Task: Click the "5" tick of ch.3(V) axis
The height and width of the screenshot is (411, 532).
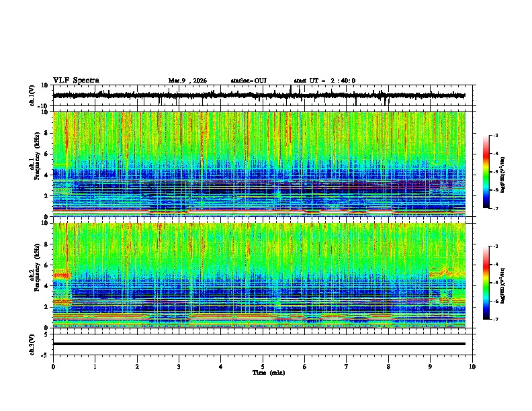Action: tap(46, 334)
